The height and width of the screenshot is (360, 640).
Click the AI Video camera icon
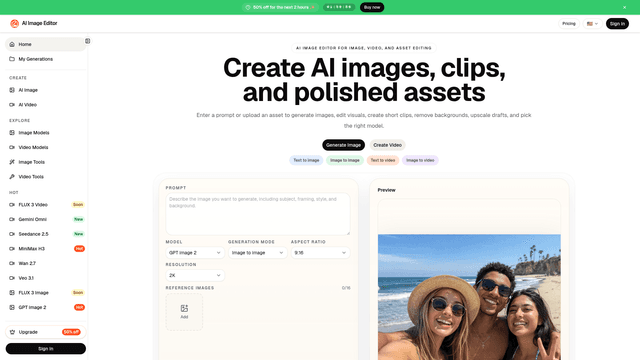click(x=12, y=104)
